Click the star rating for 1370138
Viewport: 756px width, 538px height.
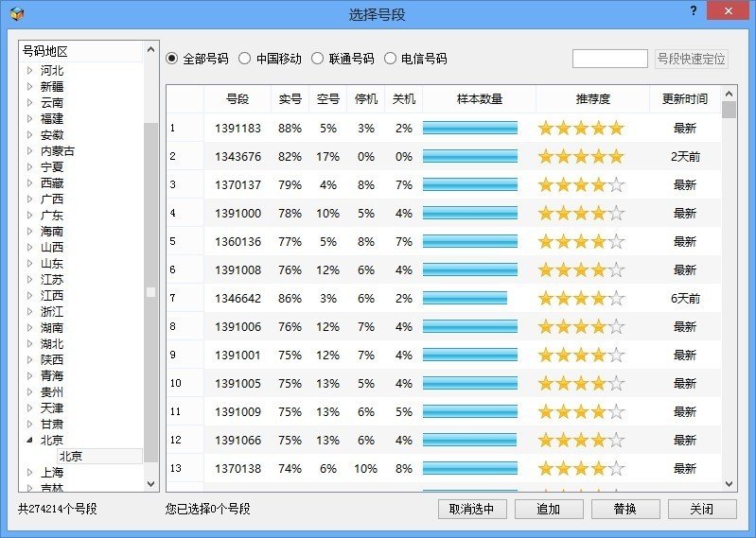(x=581, y=468)
